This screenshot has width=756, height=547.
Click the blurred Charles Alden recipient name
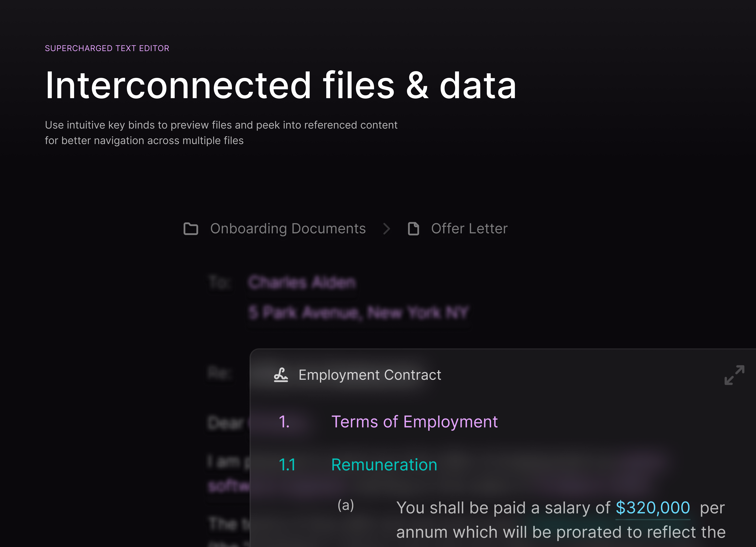[x=302, y=283]
